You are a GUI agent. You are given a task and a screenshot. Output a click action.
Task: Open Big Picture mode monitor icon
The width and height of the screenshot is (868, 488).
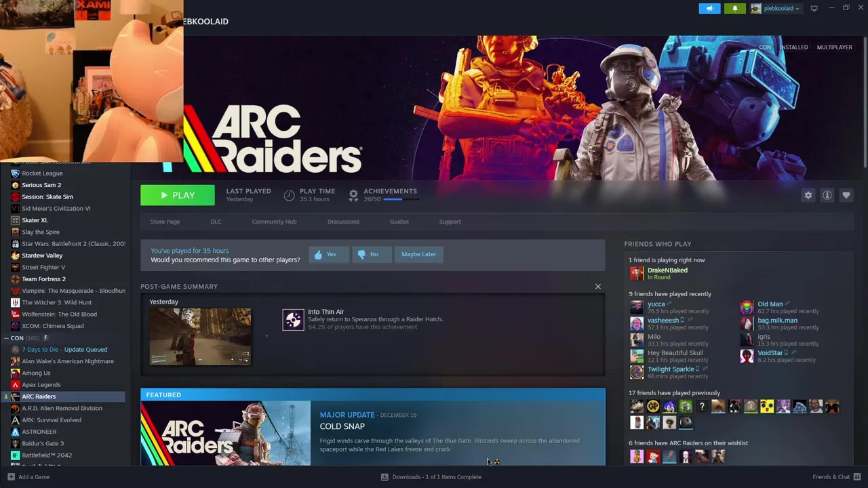click(x=814, y=8)
